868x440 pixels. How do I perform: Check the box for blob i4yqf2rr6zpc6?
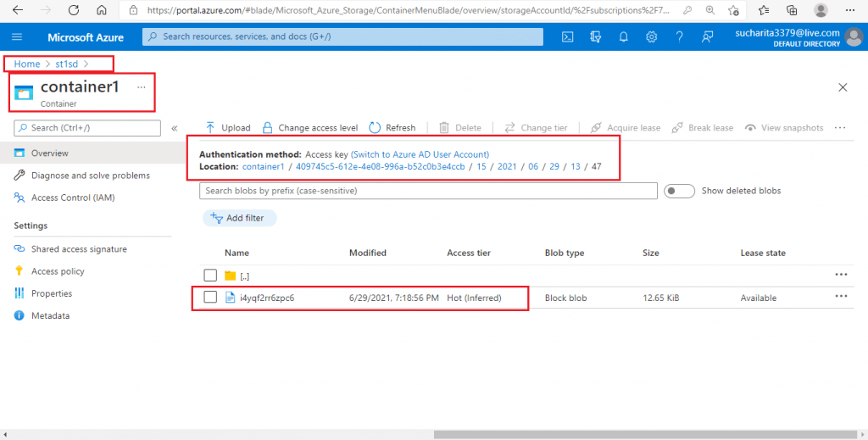[210, 298]
